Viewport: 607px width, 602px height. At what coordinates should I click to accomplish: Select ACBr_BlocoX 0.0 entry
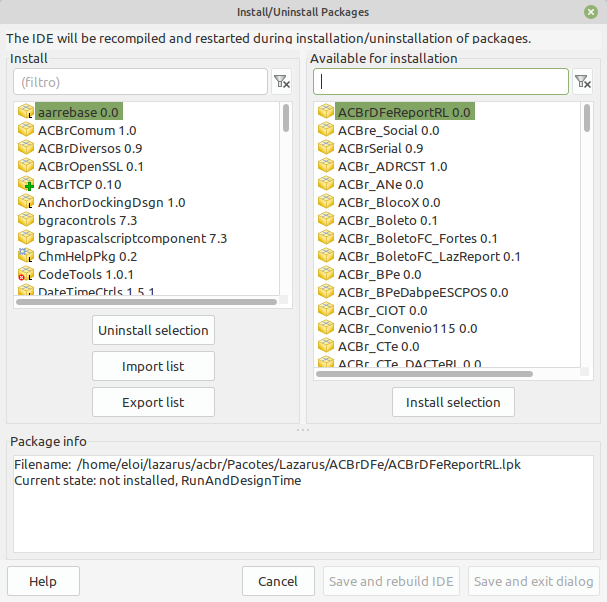click(389, 202)
